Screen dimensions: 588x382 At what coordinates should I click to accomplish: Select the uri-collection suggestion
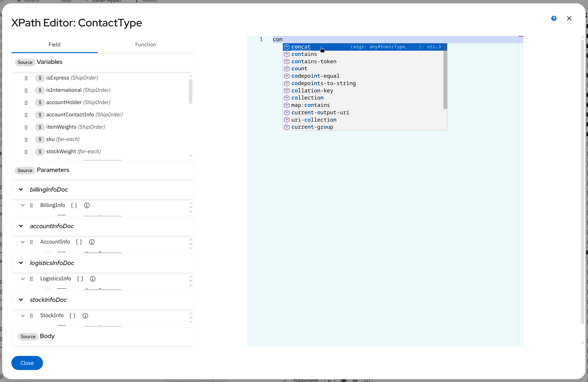pos(363,120)
